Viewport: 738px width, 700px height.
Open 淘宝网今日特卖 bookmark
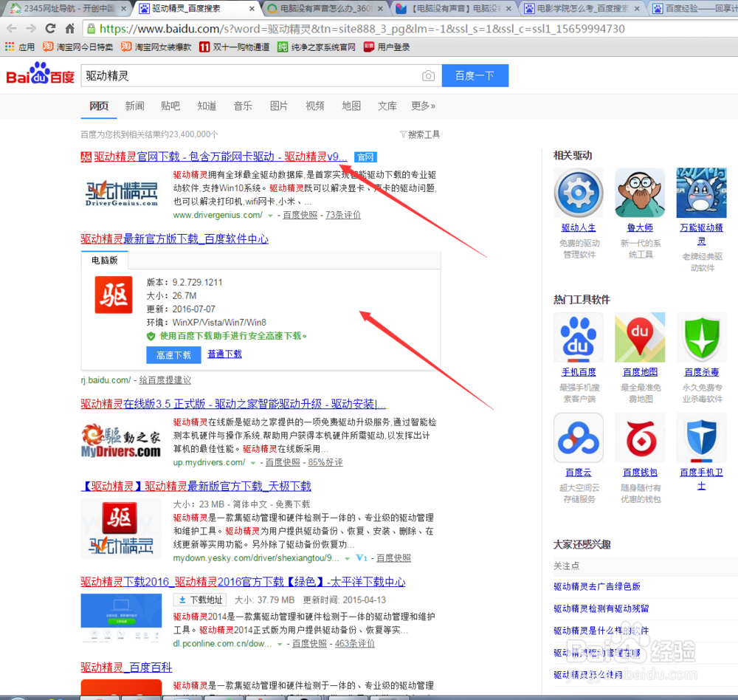pos(77,47)
